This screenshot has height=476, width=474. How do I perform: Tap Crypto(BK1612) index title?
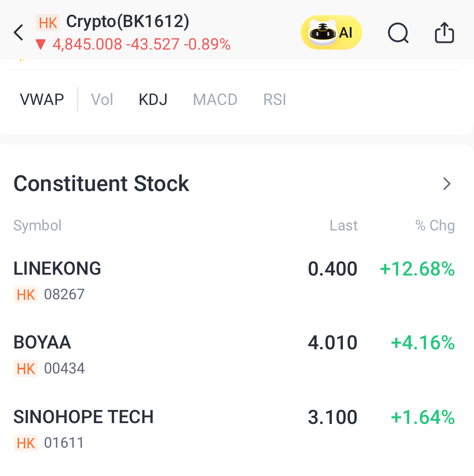tap(127, 22)
